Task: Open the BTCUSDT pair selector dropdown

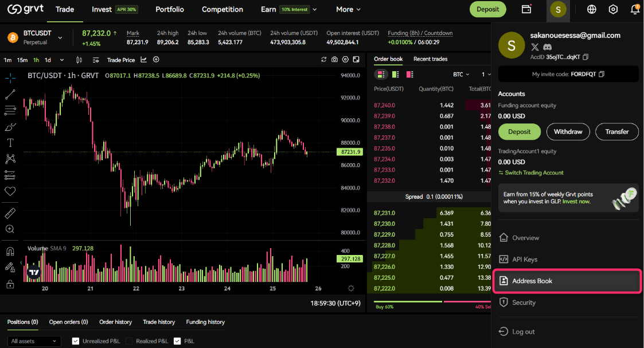Action: 60,38
